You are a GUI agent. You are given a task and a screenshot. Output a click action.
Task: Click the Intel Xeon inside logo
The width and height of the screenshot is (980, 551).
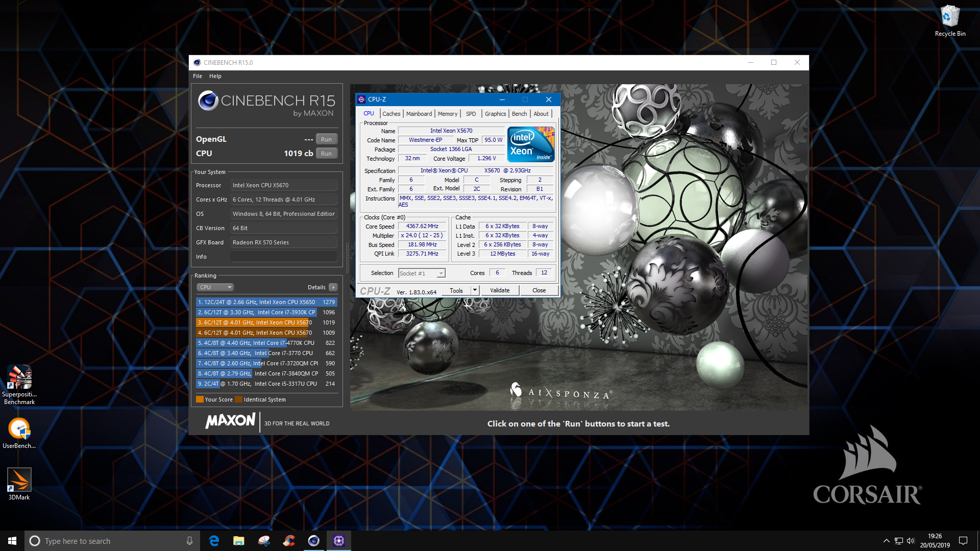(531, 144)
